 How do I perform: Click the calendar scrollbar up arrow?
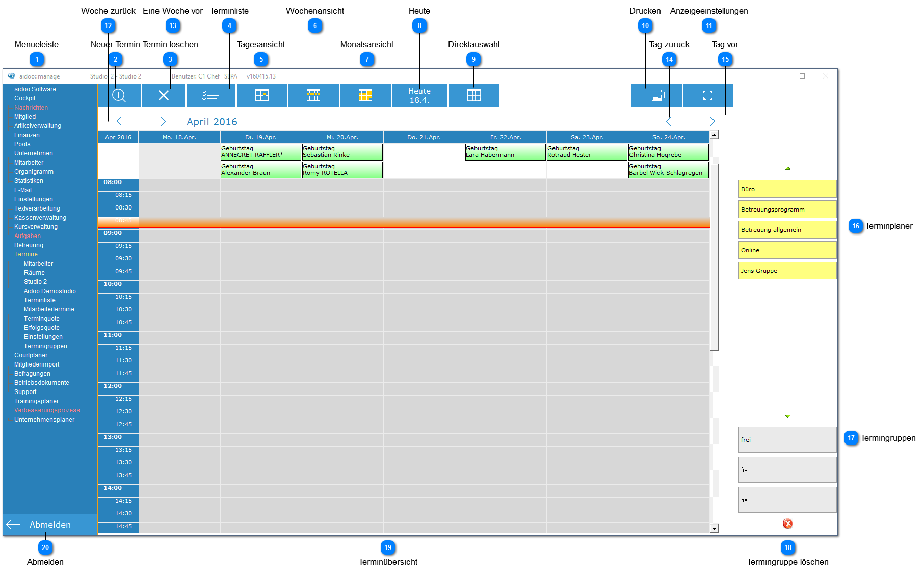(715, 135)
